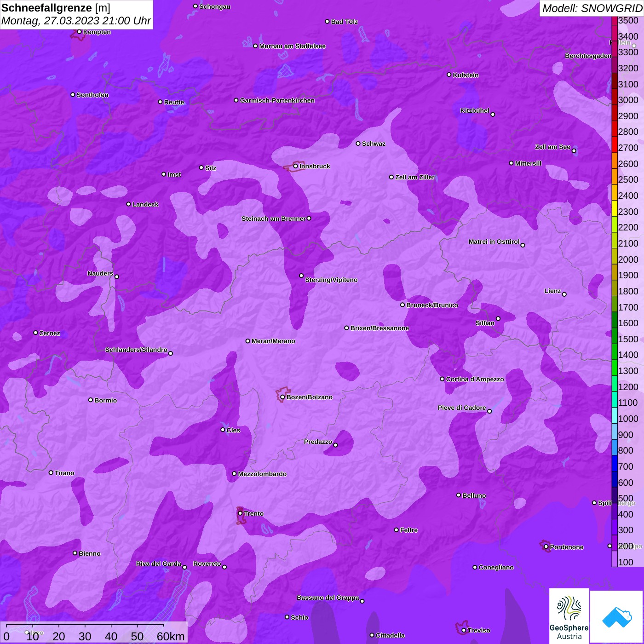This screenshot has height=644, width=644.
Task: Select the Kitzbühel label
Action: coord(475,110)
